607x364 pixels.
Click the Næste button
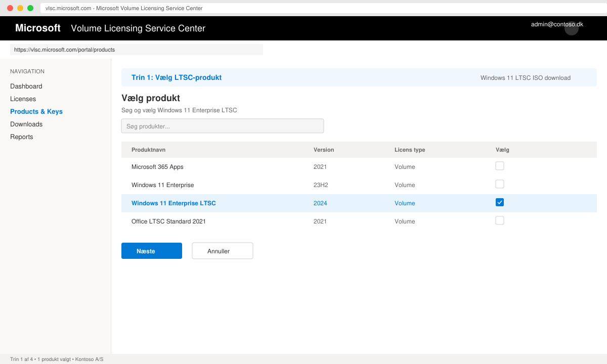(x=152, y=251)
